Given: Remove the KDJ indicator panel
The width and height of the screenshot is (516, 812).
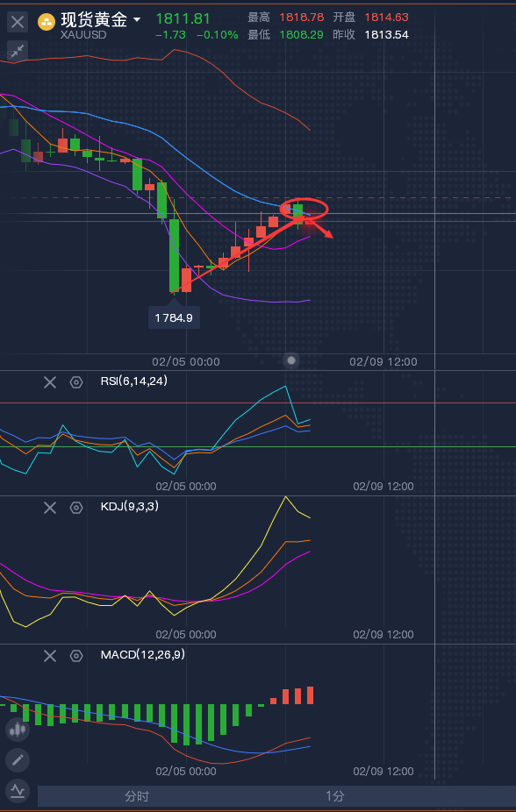Looking at the screenshot, I should (x=50, y=508).
